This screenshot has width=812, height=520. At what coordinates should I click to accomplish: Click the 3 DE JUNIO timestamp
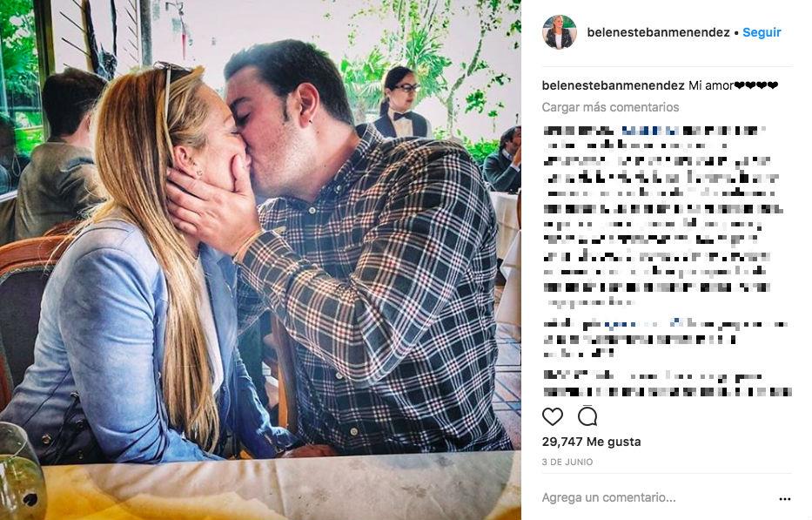(567, 462)
